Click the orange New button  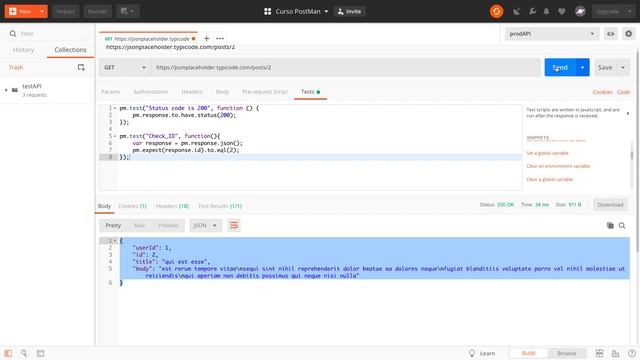(x=20, y=11)
